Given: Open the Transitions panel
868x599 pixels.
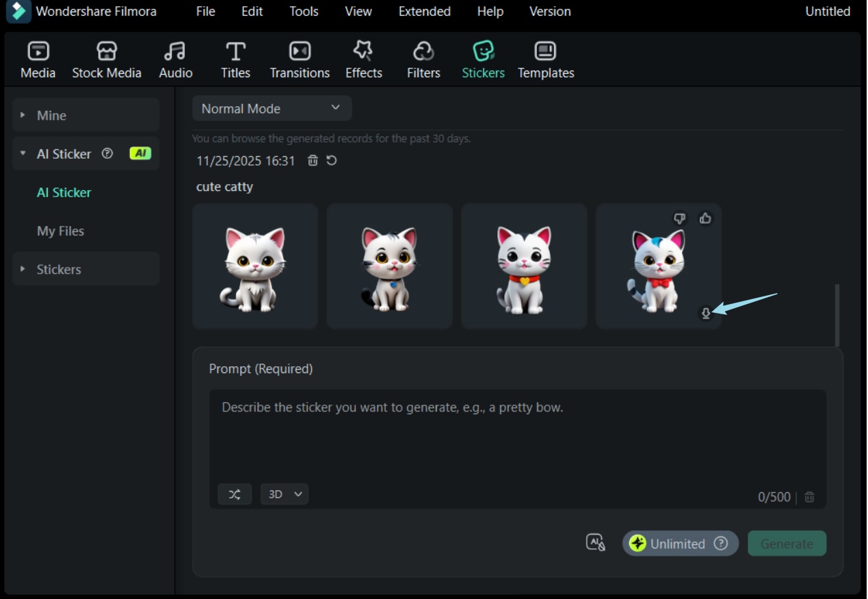Looking at the screenshot, I should [300, 60].
